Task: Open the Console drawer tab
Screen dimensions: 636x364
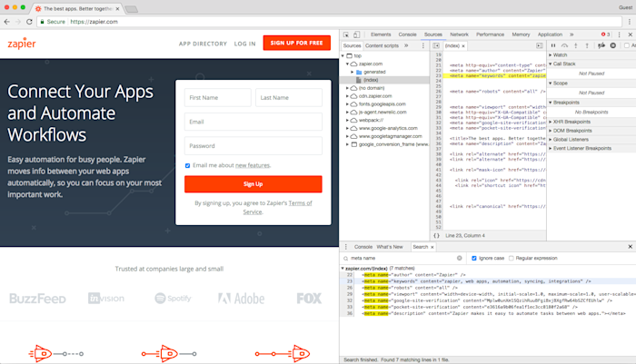Action: (x=363, y=247)
